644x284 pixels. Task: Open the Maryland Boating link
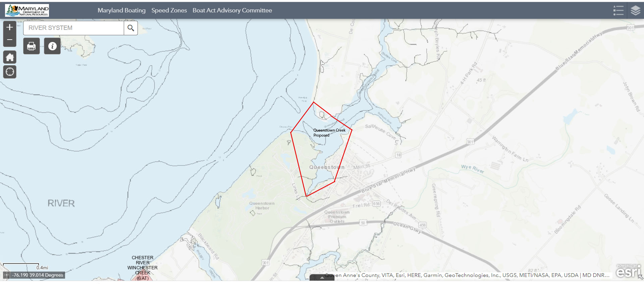click(x=121, y=10)
